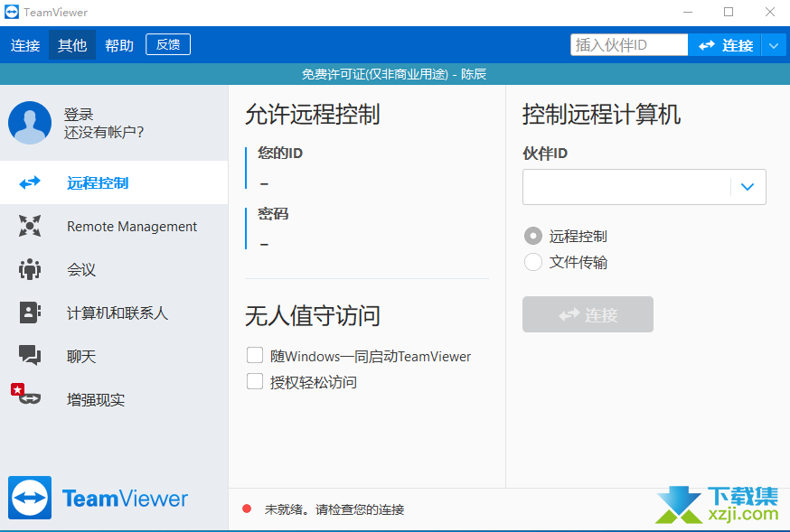Go to the 会议 section
The width and height of the screenshot is (790, 532).
tap(114, 269)
